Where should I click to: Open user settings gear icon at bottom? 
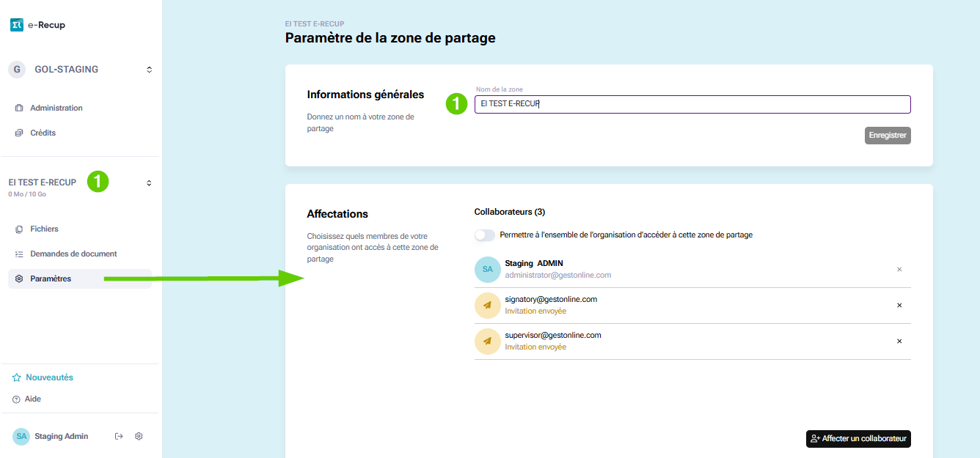139,436
